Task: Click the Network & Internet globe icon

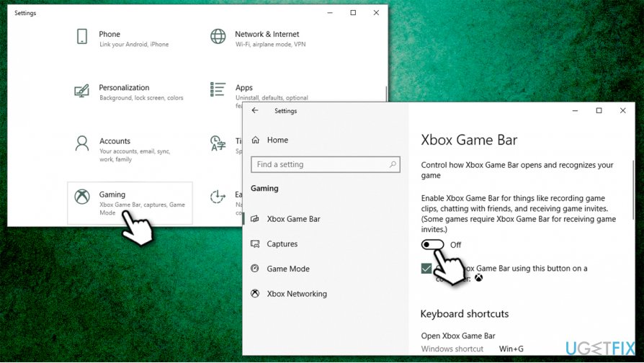Action: point(218,37)
